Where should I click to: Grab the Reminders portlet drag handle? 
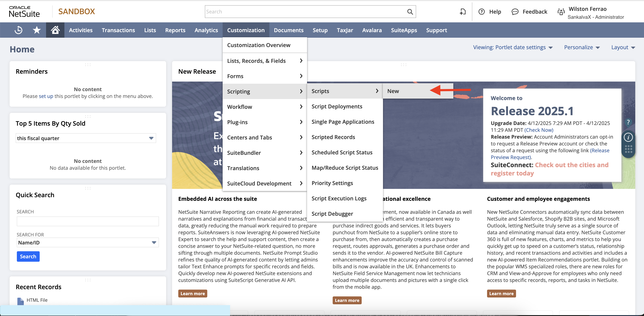(x=88, y=65)
